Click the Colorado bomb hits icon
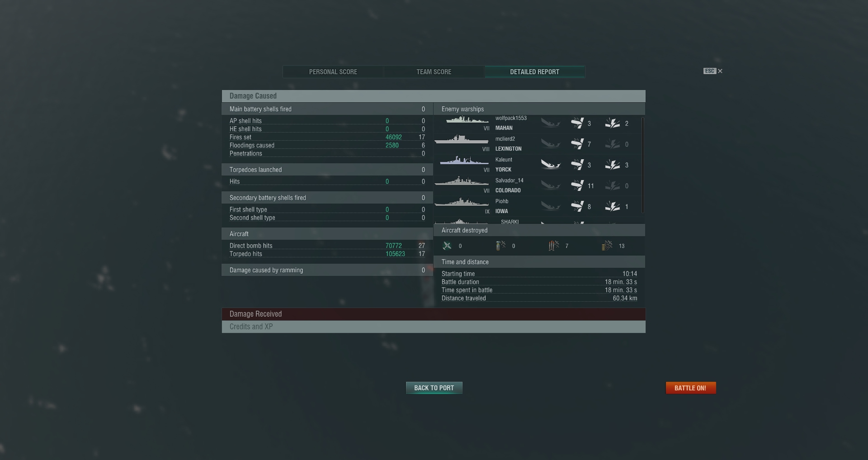The image size is (868, 460). pos(577,185)
